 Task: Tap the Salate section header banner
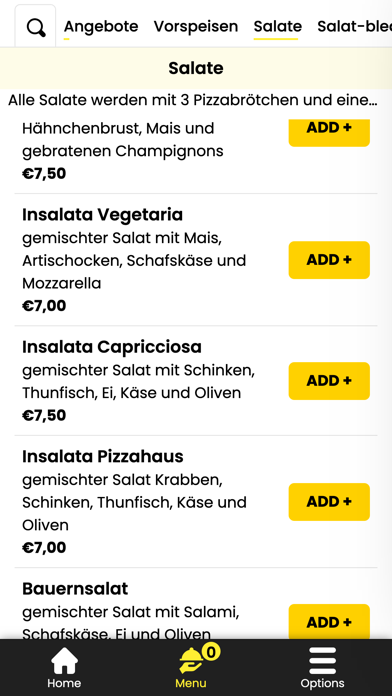[196, 68]
